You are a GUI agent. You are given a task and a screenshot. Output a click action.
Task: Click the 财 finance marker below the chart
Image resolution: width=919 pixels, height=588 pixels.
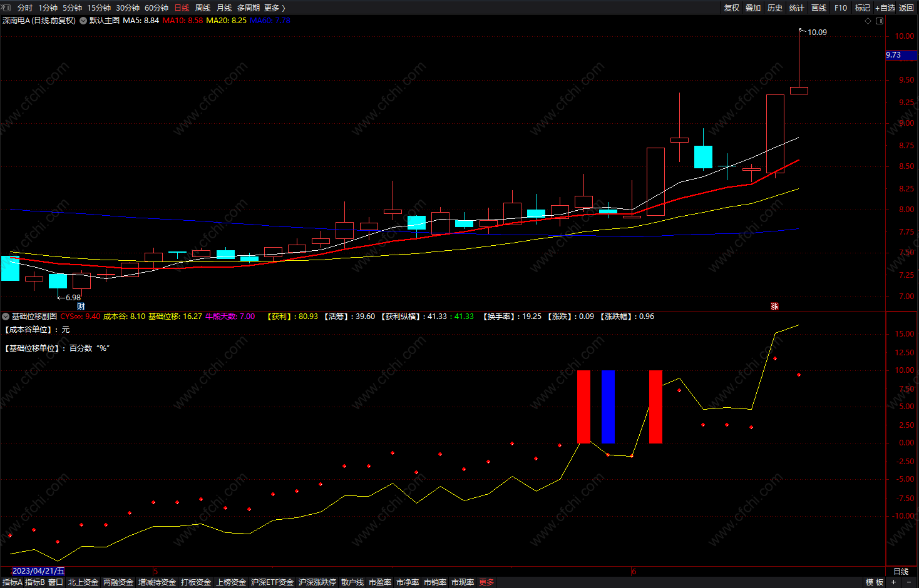tap(81, 307)
